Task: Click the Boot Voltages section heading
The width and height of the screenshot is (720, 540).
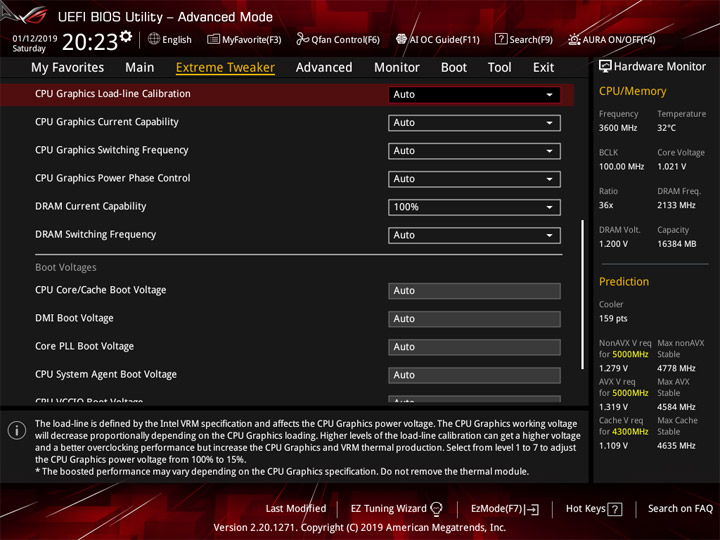Action: 66,267
